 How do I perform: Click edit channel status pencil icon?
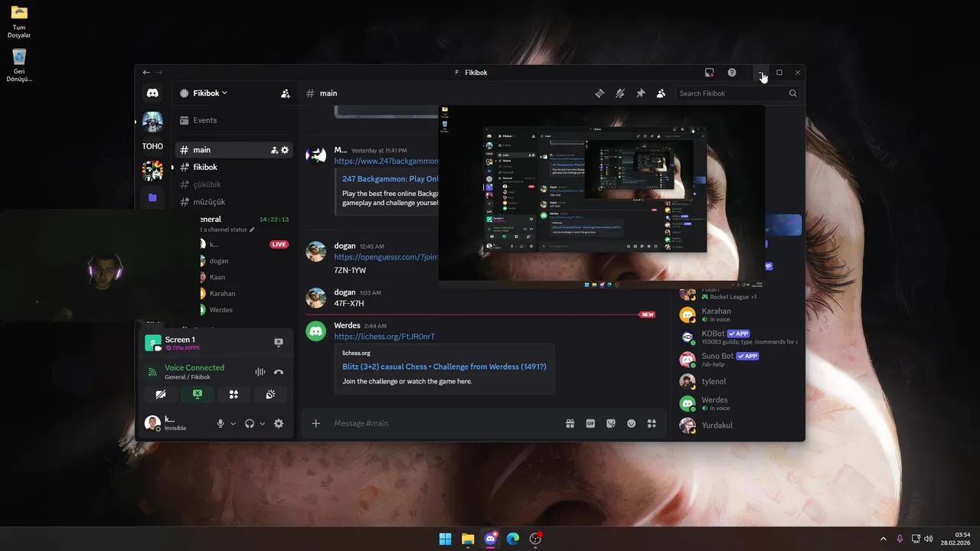click(x=252, y=230)
